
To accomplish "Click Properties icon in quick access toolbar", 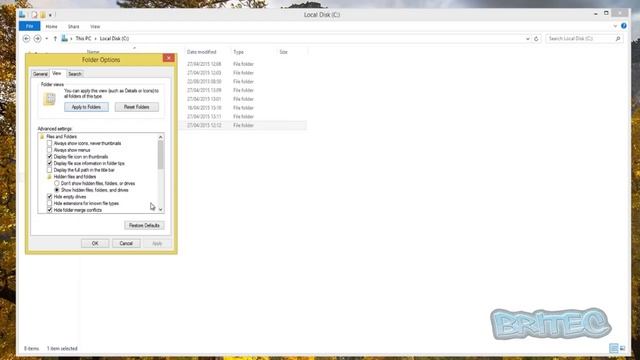I will click(34, 15).
